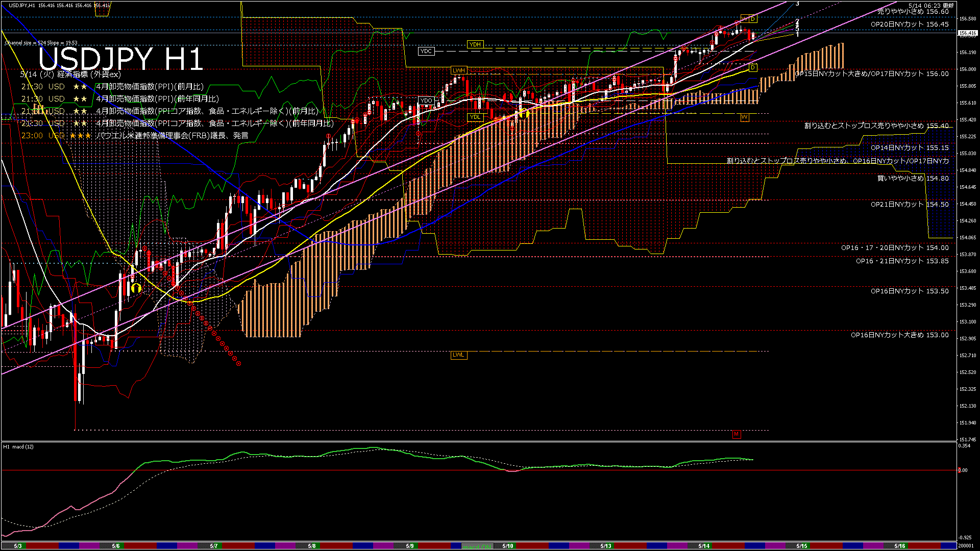The height and width of the screenshot is (551, 980).
Task: Click the YDC price level label
Action: 426,51
